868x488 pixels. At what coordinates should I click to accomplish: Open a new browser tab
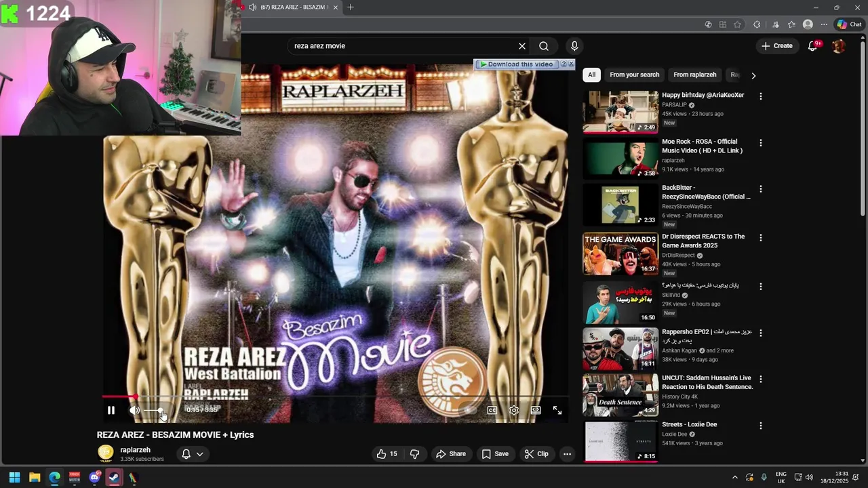(x=351, y=7)
